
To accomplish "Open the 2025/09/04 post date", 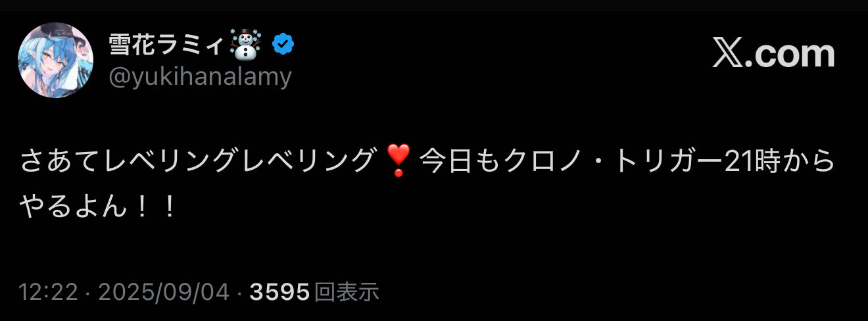I will [x=164, y=292].
